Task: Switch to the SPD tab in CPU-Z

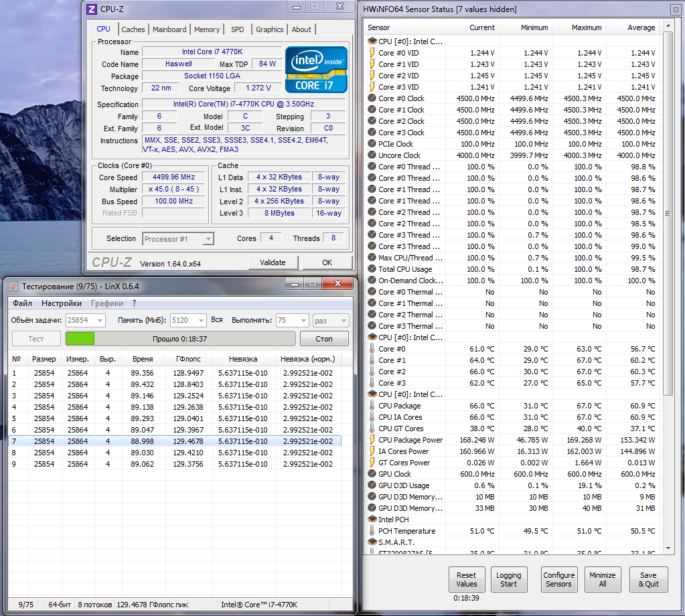Action: pyautogui.click(x=237, y=29)
